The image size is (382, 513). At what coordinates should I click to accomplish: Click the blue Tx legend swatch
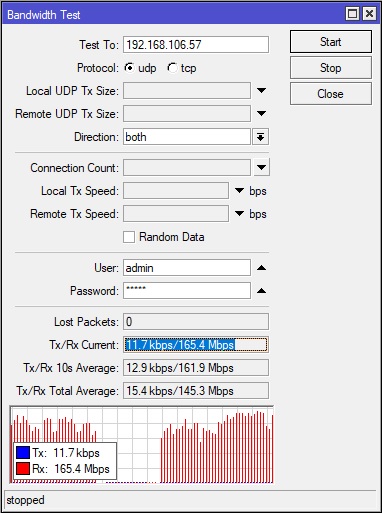coord(23,453)
